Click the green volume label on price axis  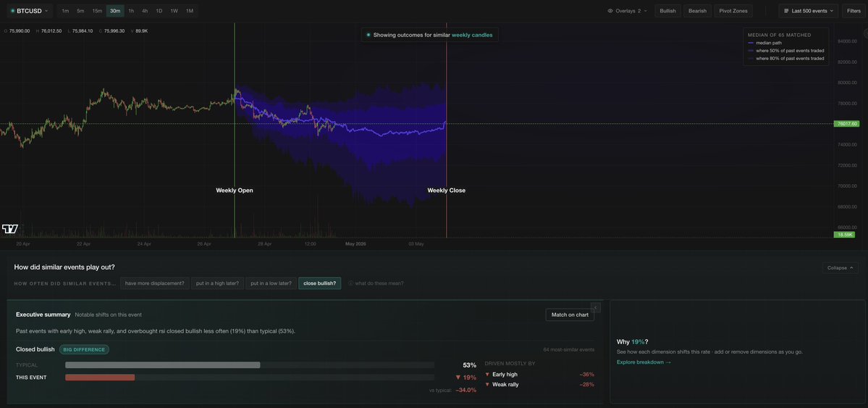click(844, 235)
